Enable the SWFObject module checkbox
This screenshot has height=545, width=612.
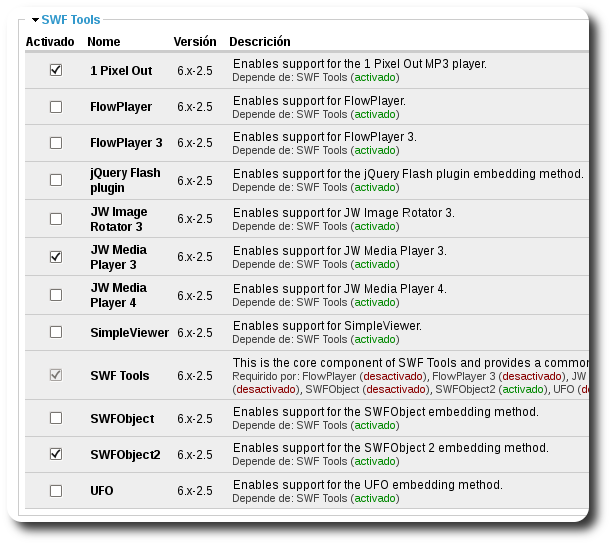click(56, 417)
